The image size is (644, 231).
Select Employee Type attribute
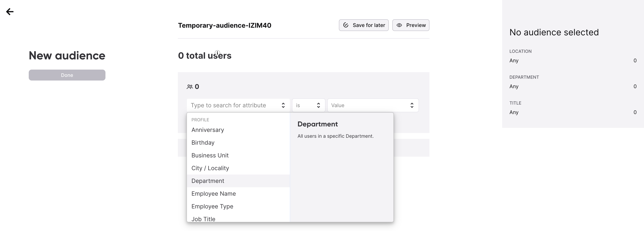[238, 206]
